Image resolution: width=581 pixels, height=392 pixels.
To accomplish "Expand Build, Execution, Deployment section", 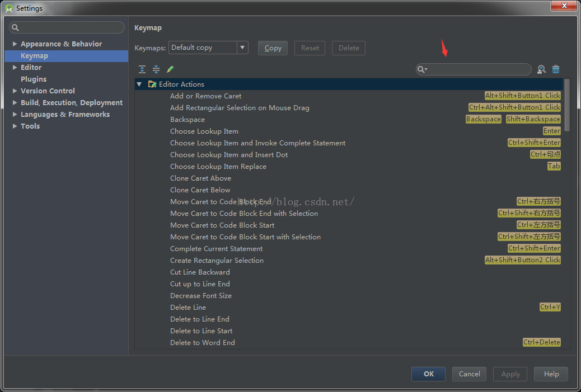I will click(x=15, y=102).
